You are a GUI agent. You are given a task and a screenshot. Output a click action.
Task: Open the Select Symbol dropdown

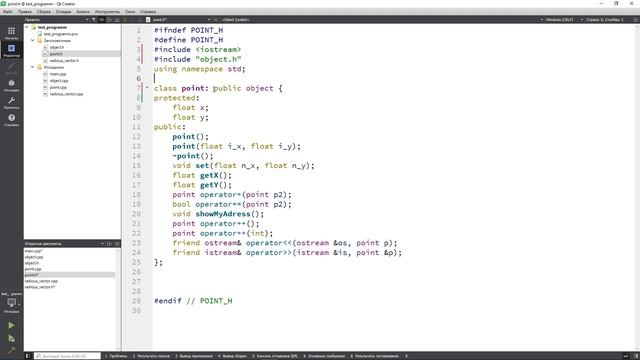pyautogui.click(x=236, y=20)
